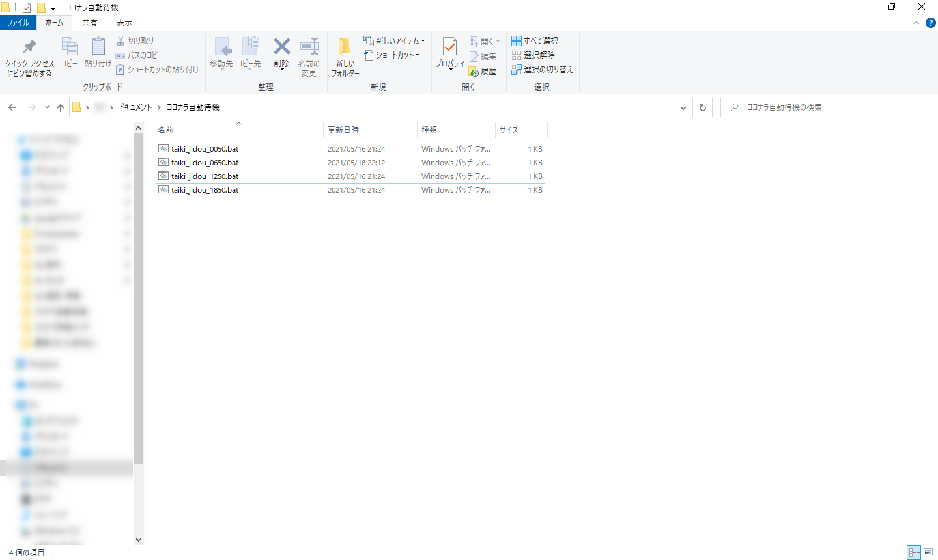The image size is (938, 560).
Task: Open the Copy to (コピー先) button
Action: [x=249, y=53]
